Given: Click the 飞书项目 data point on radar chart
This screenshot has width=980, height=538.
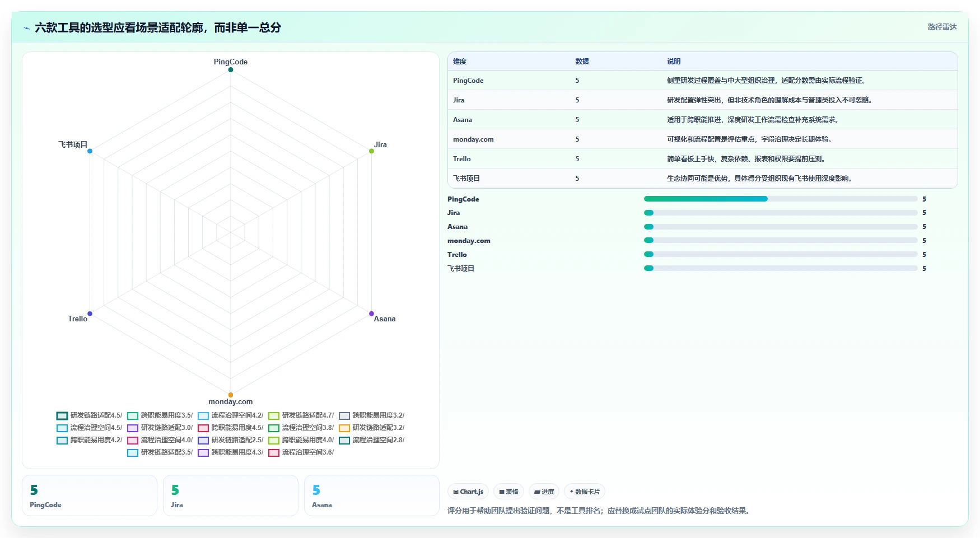Looking at the screenshot, I should [90, 151].
